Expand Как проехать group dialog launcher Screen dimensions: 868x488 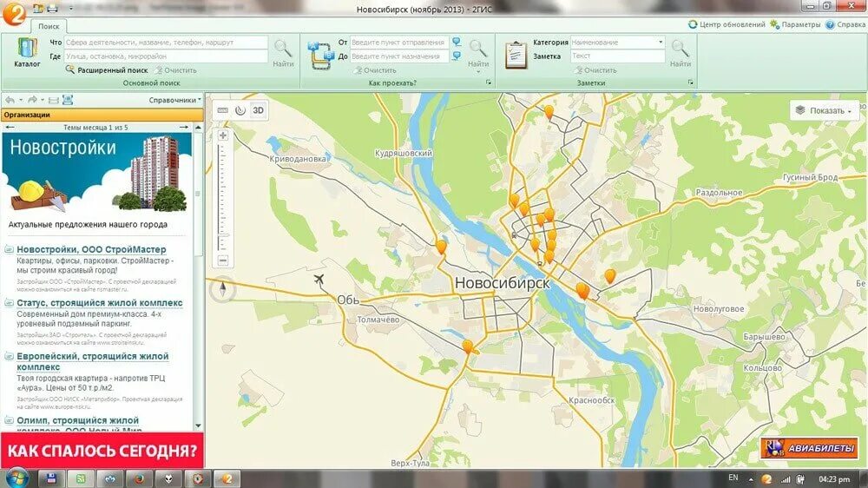coord(488,82)
